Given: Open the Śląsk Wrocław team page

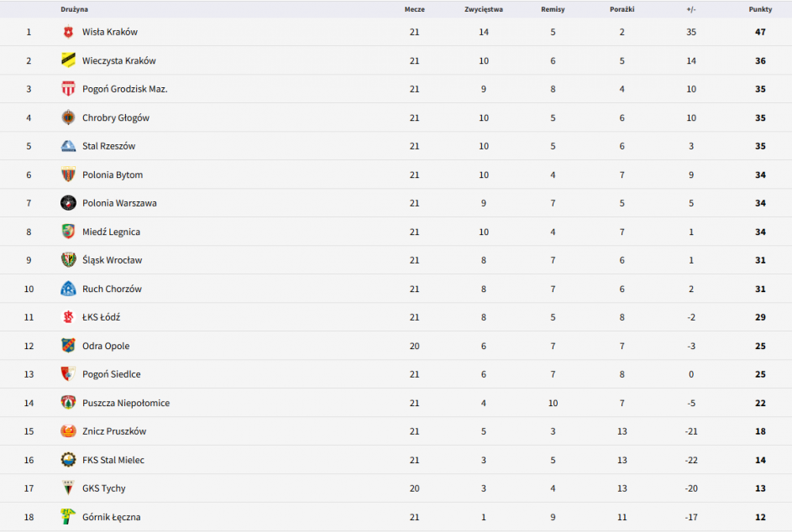Looking at the screenshot, I should click(x=112, y=260).
